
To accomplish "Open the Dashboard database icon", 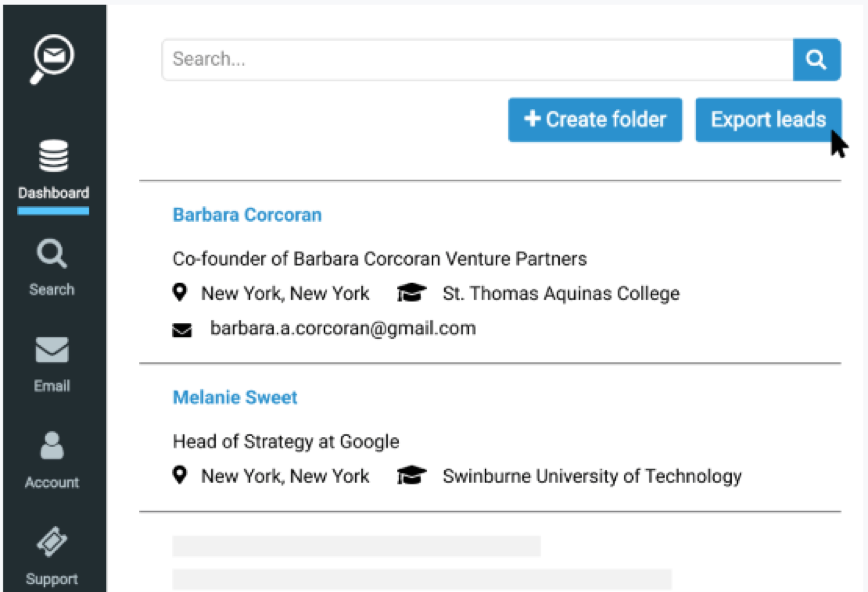I will tap(53, 157).
